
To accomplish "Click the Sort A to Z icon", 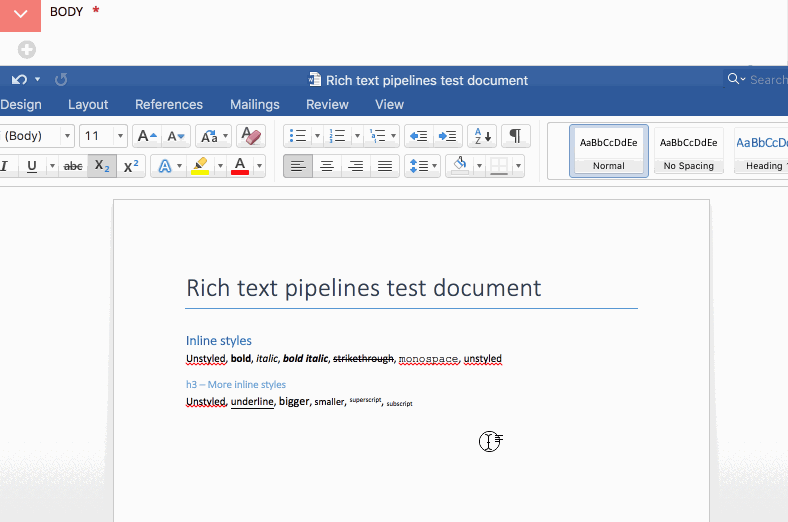I will pos(482,136).
